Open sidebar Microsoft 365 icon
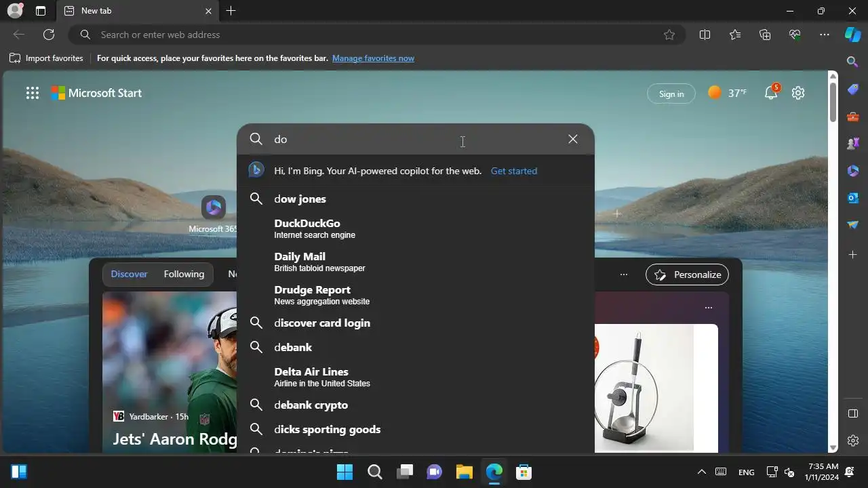 [x=853, y=171]
